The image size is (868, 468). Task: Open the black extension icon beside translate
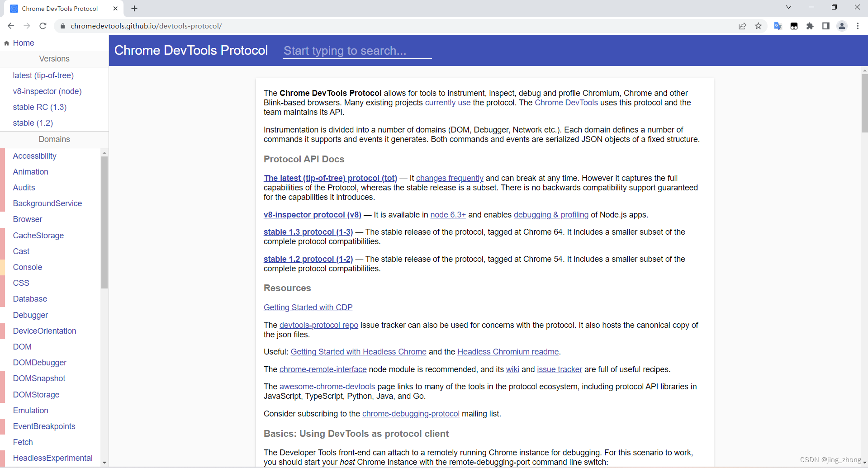[x=794, y=26]
